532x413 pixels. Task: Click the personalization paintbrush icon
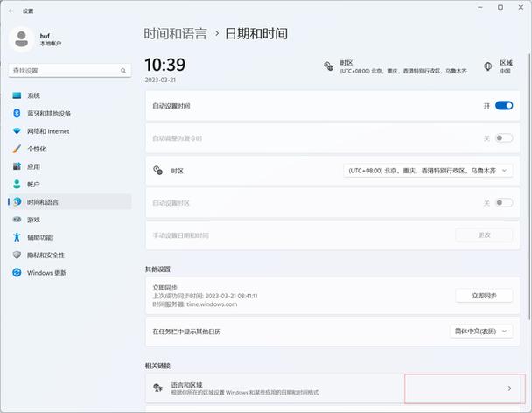tap(17, 149)
